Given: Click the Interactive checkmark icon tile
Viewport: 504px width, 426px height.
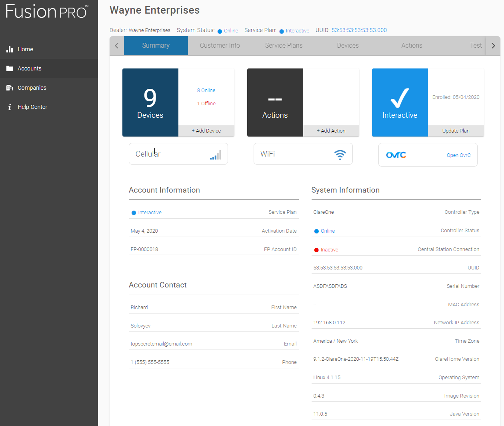Looking at the screenshot, I should pyautogui.click(x=400, y=102).
